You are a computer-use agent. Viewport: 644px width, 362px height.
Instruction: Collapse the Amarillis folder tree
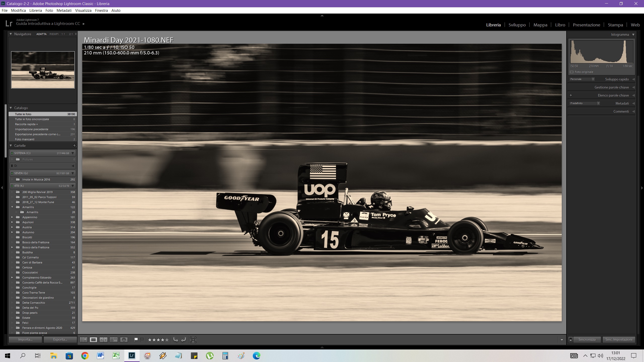coord(12,207)
